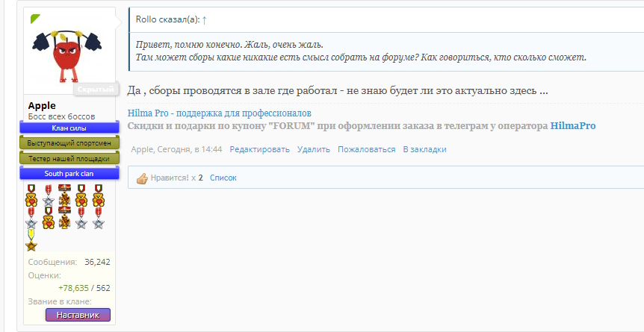Open the Список of likes
644x332 pixels.
(x=223, y=178)
